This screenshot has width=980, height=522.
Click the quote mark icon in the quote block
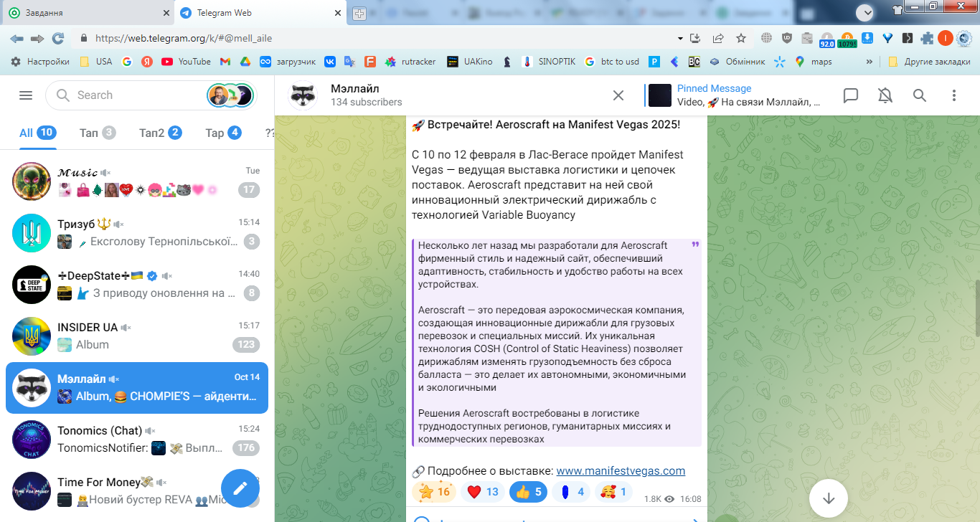point(694,245)
